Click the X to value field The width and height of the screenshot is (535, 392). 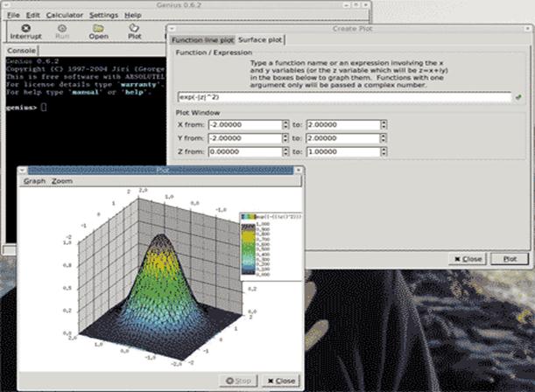344,125
